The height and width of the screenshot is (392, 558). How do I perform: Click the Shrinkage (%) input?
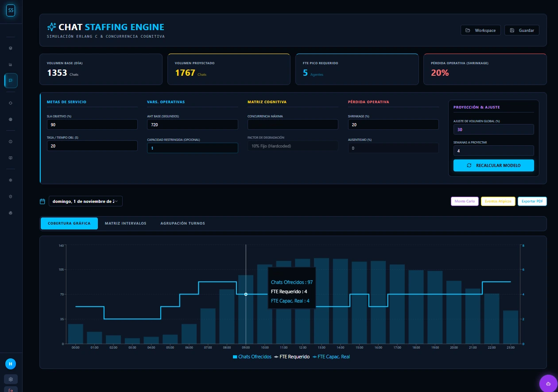coord(393,124)
